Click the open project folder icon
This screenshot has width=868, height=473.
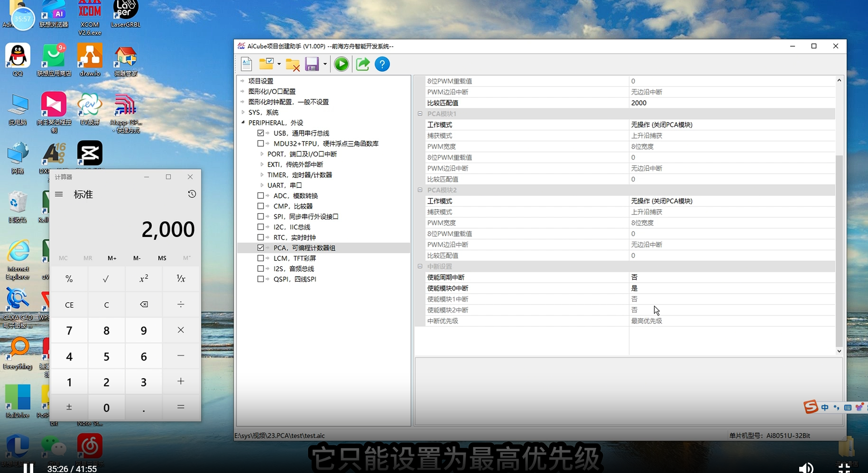coord(267,64)
